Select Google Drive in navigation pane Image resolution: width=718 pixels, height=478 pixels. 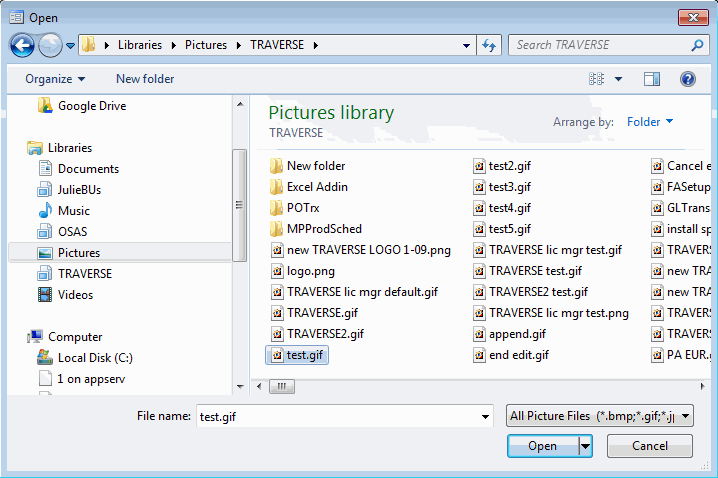point(91,106)
